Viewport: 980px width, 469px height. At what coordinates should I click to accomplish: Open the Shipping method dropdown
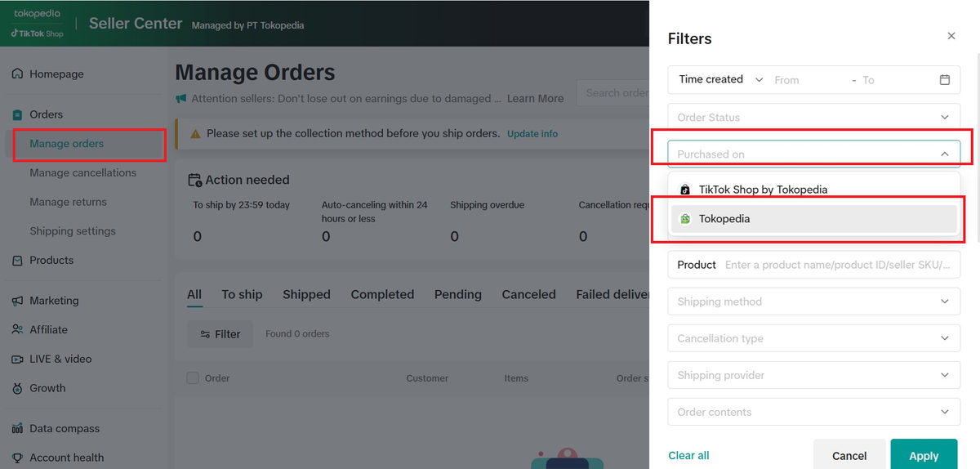[x=814, y=301]
